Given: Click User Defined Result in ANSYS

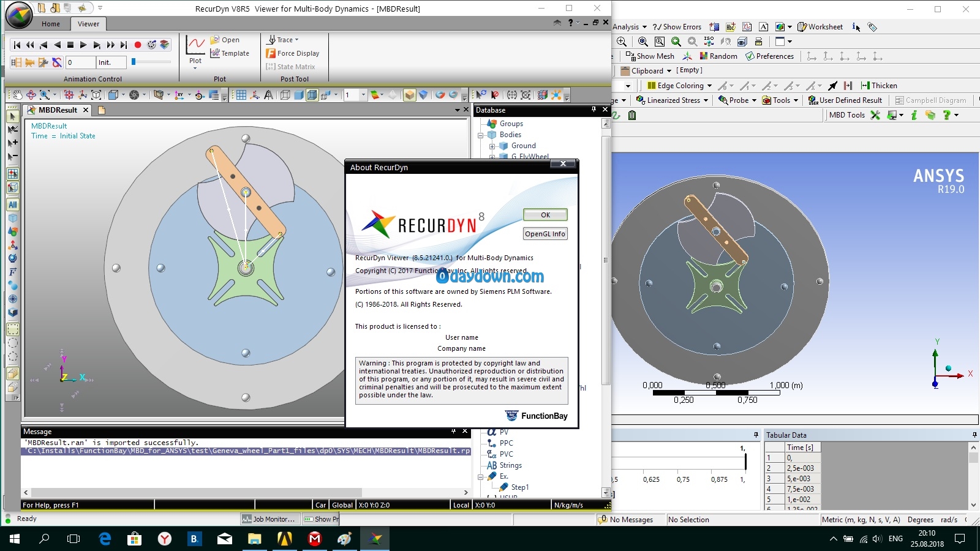Looking at the screenshot, I should [x=845, y=100].
